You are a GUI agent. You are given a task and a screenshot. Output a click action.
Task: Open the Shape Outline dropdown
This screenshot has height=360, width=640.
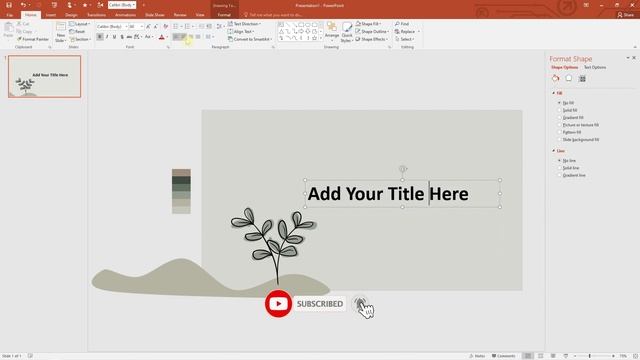point(372,31)
